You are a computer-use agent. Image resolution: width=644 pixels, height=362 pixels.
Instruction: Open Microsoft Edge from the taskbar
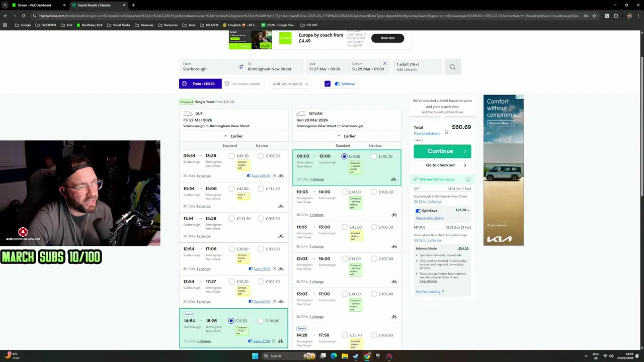click(334, 356)
